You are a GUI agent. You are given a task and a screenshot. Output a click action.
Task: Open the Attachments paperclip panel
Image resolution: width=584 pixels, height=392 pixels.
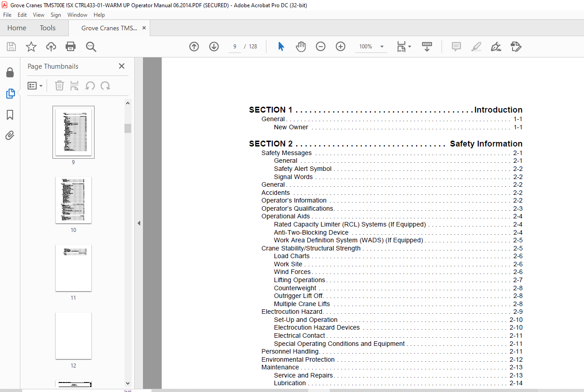10,135
